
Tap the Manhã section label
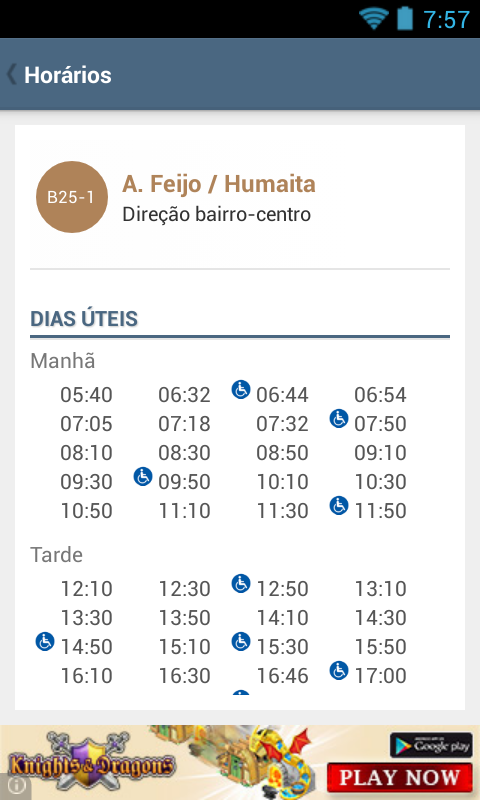click(63, 361)
